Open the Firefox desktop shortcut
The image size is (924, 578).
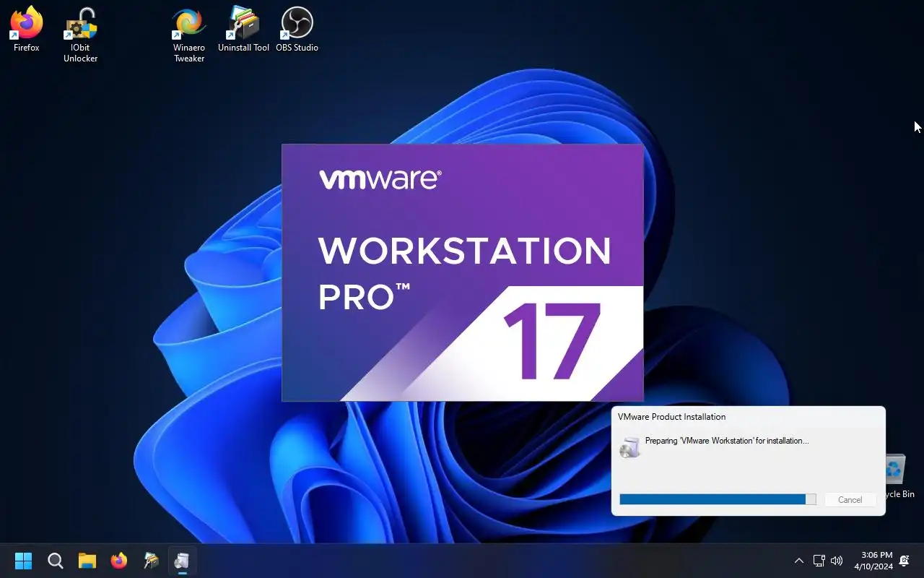tap(27, 30)
